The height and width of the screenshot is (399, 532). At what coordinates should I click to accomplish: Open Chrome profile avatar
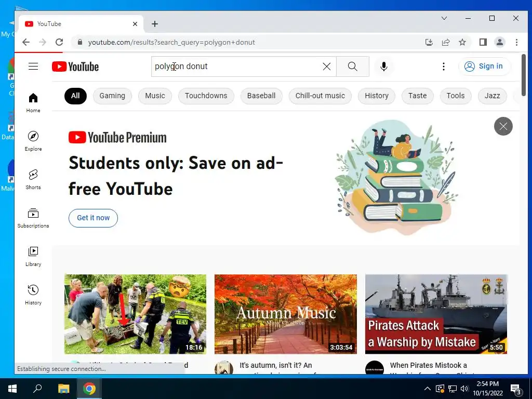click(499, 42)
